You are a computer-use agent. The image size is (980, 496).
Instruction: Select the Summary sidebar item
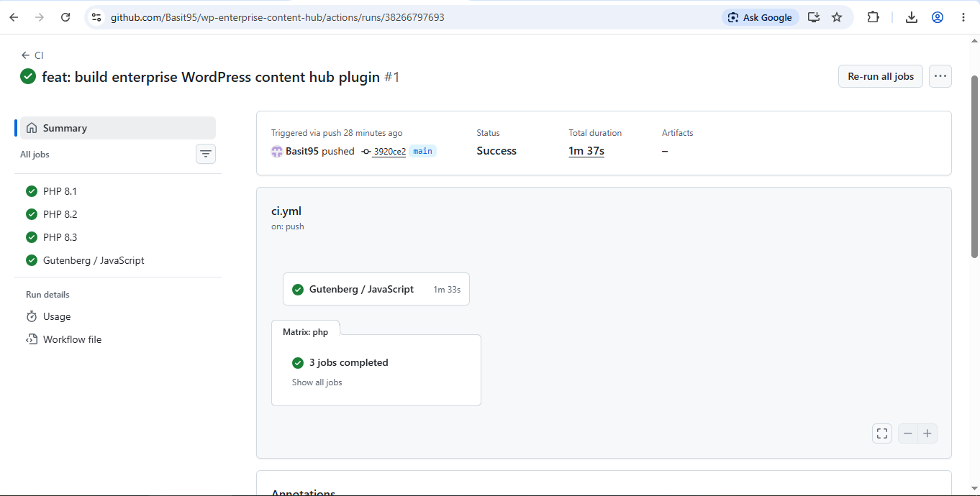118,128
